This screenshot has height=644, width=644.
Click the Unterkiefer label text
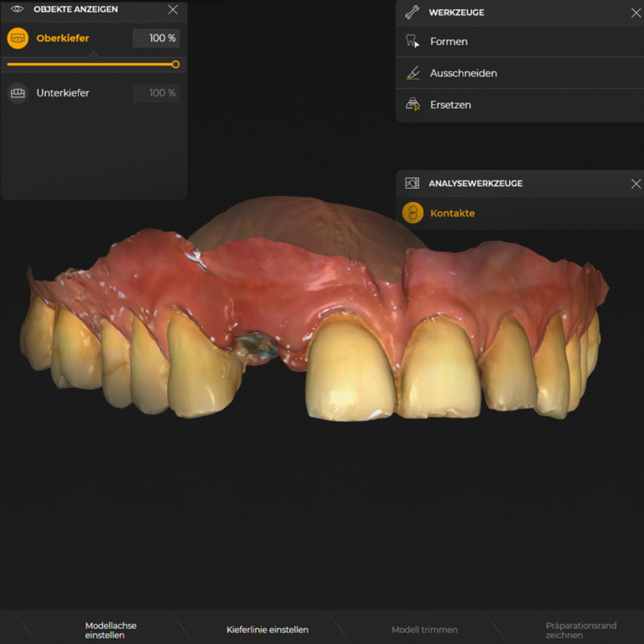tap(63, 93)
